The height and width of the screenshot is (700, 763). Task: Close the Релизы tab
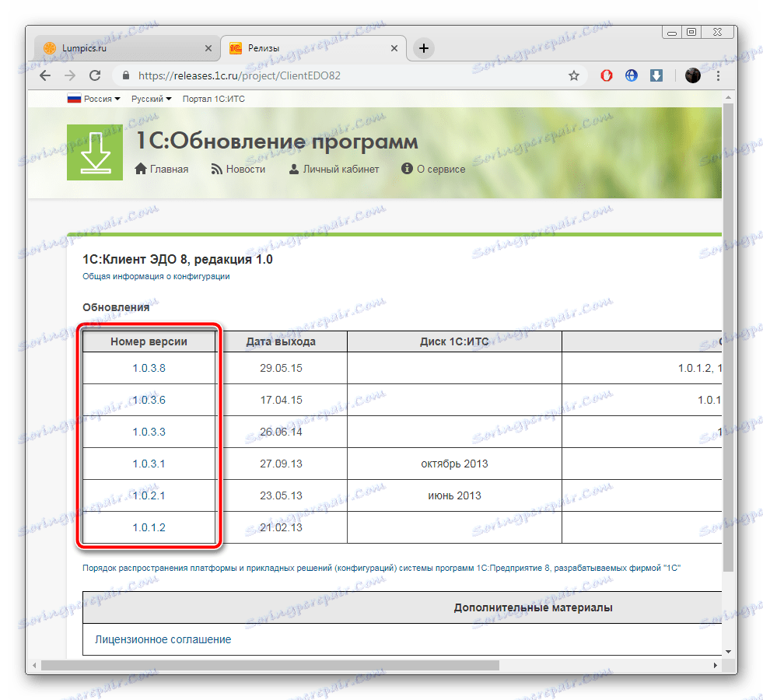[x=394, y=48]
